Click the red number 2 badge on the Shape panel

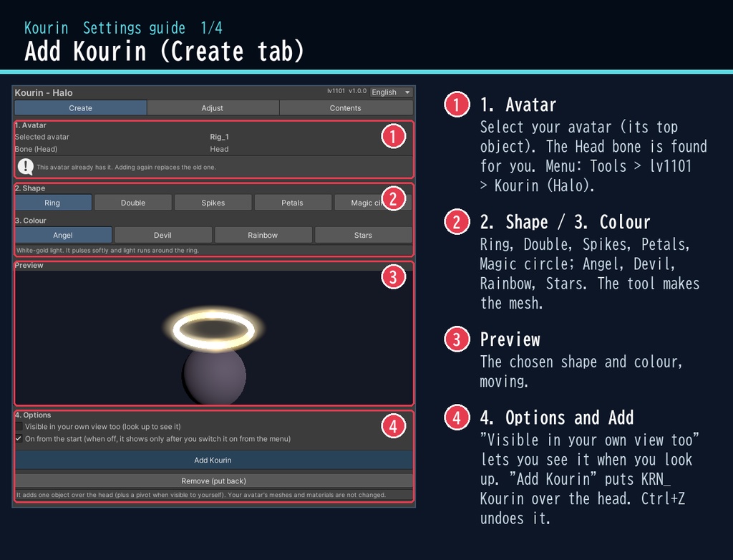coord(393,198)
